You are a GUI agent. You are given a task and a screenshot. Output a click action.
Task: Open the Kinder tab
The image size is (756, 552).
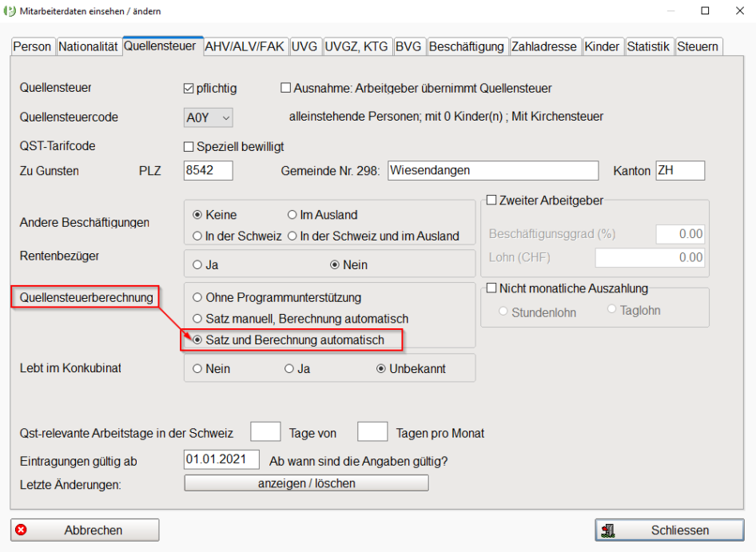click(603, 47)
